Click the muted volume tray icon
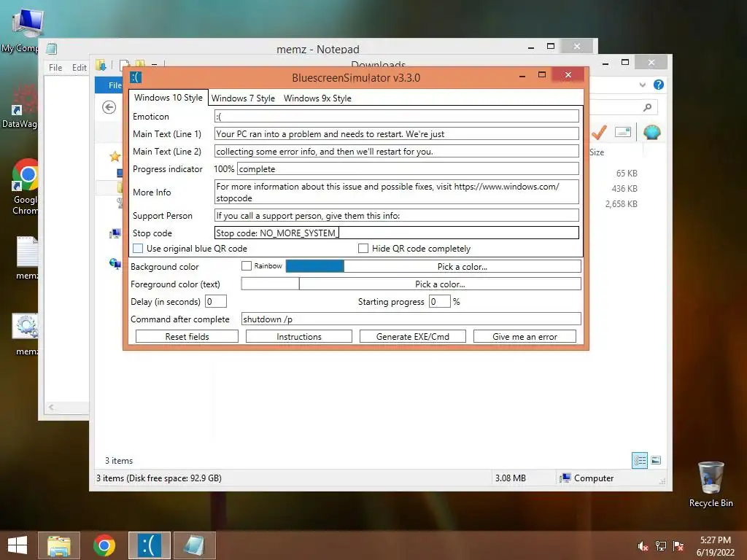Viewport: 747px width, 560px height. (643, 545)
